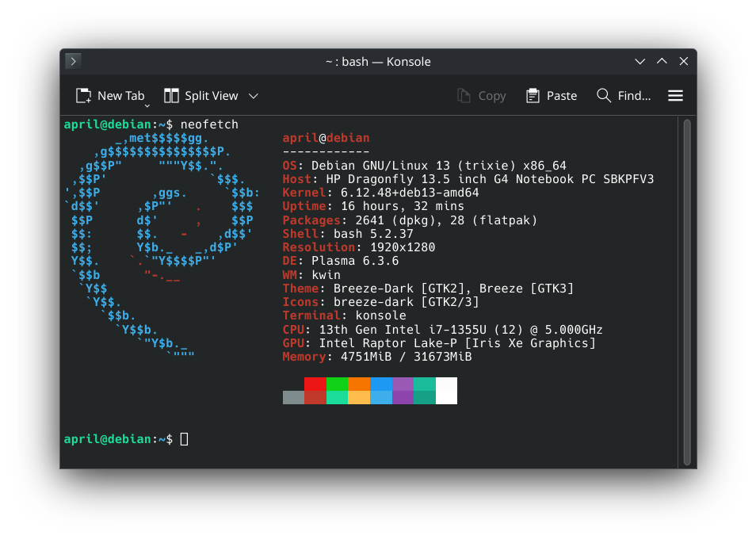Click the Split View icon
The height and width of the screenshot is (539, 756).
[171, 95]
